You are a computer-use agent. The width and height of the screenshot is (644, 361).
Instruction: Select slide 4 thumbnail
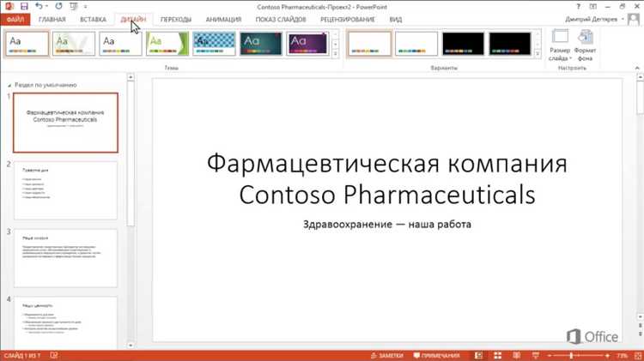click(x=66, y=323)
